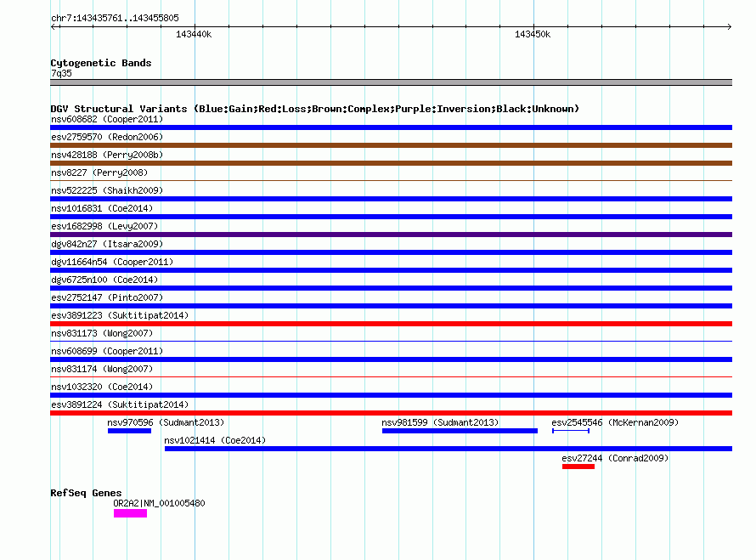Click the dgv842n27 (Itsara2009) label text
This screenshot has width=756, height=560.
(107, 244)
